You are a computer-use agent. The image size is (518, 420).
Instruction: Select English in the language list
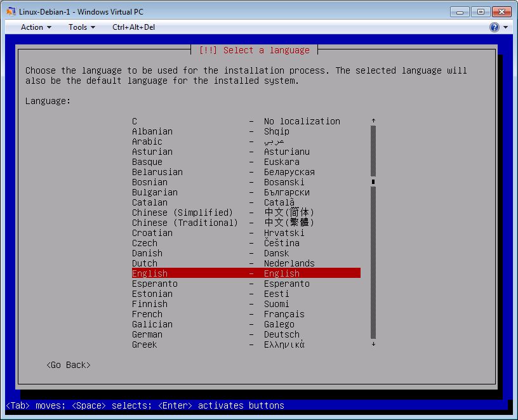tap(246, 273)
